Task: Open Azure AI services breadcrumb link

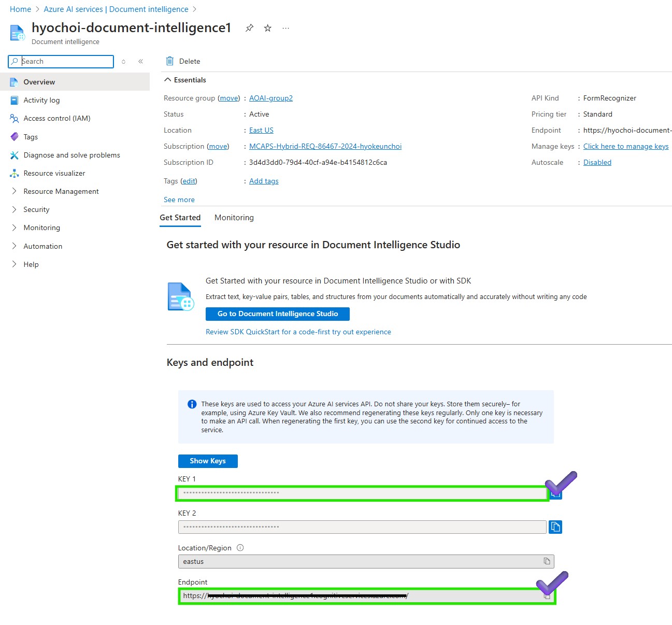Action: point(116,9)
